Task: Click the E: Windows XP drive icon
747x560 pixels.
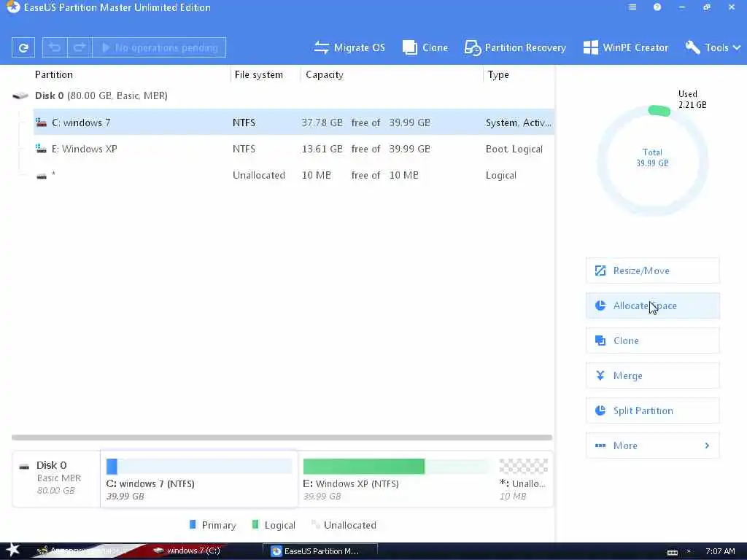Action: 42,149
